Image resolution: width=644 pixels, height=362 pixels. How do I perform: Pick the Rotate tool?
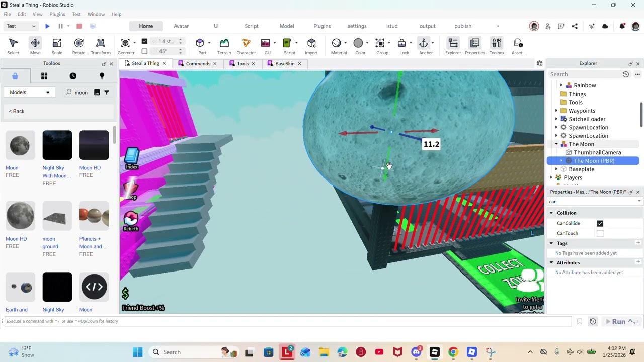(x=78, y=46)
